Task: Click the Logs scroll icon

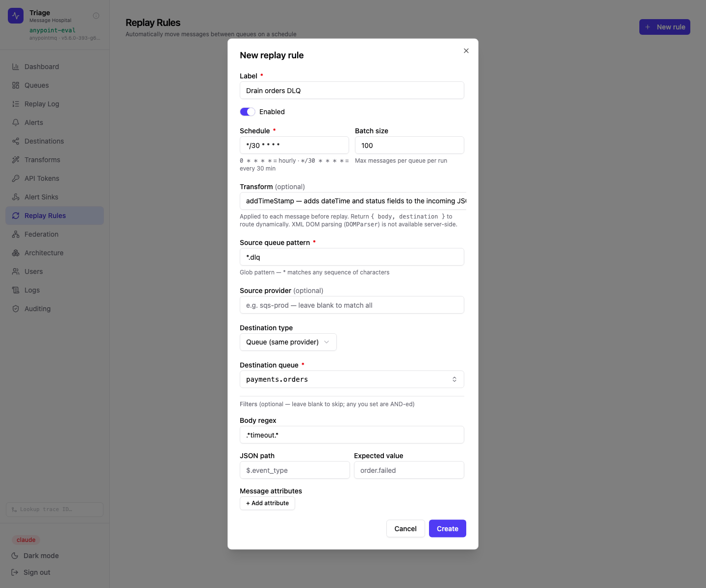Action: pos(16,290)
